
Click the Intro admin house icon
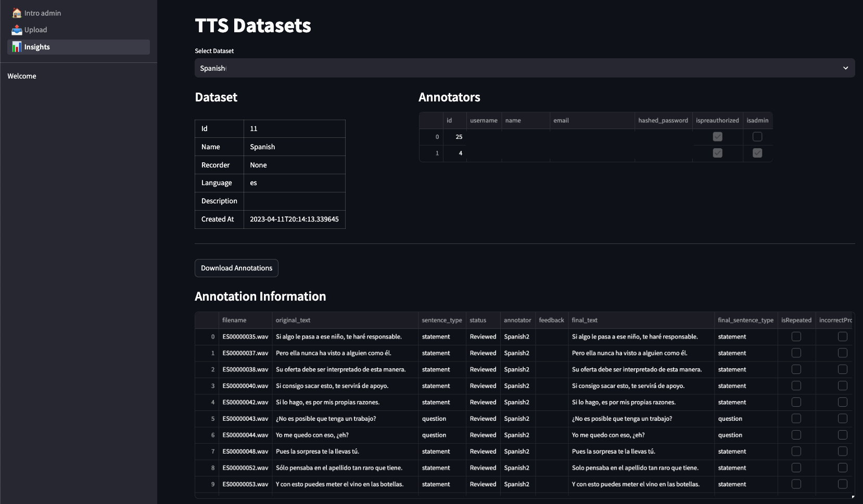coord(17,13)
